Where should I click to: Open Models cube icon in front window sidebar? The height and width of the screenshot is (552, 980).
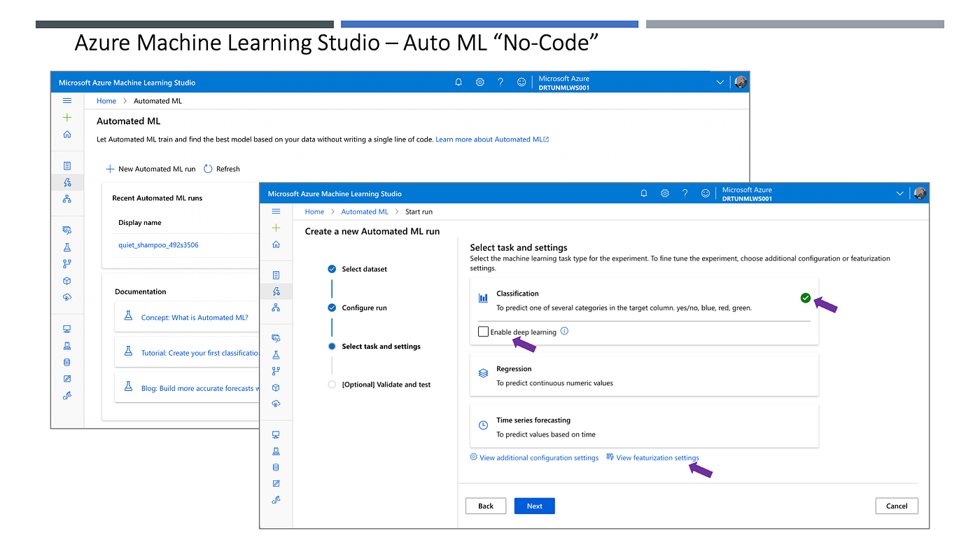[x=276, y=387]
